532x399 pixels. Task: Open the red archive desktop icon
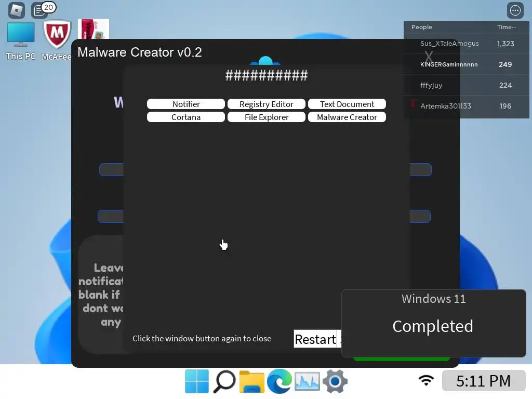(x=94, y=29)
